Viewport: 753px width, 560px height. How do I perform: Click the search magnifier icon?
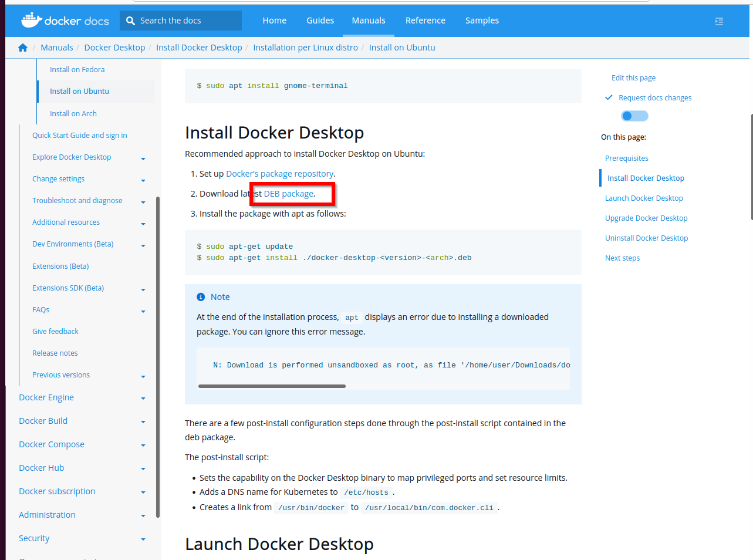(x=130, y=21)
